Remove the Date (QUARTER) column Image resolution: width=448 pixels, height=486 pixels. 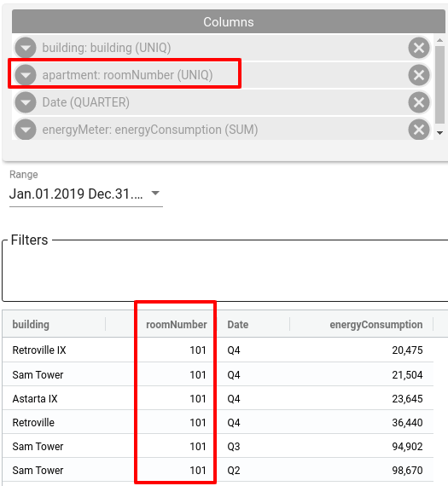coord(419,102)
